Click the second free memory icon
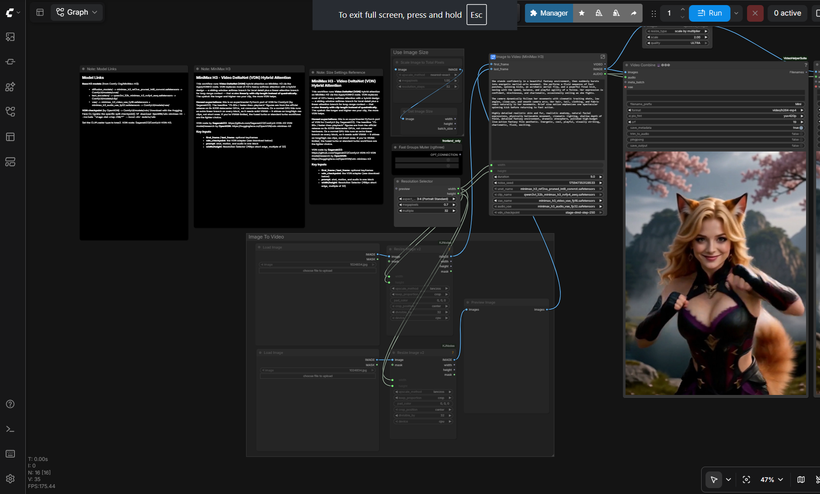 click(616, 13)
